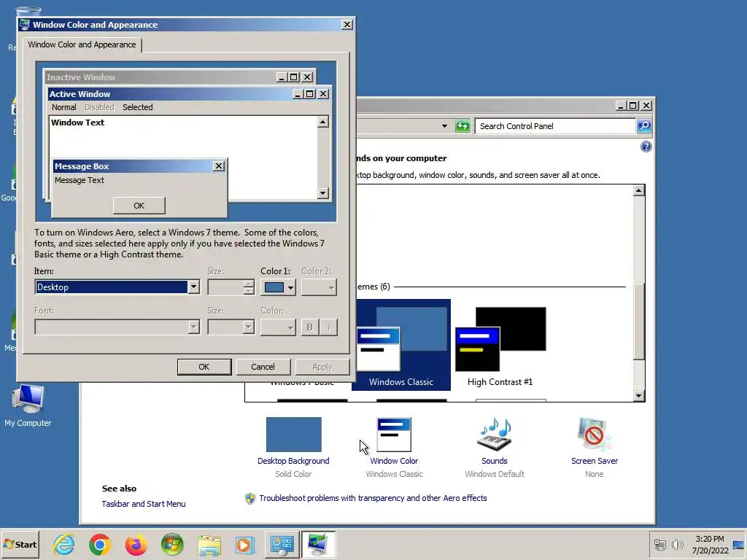Image resolution: width=747 pixels, height=560 pixels.
Task: Click the Screen Saver link text
Action: [x=594, y=461]
